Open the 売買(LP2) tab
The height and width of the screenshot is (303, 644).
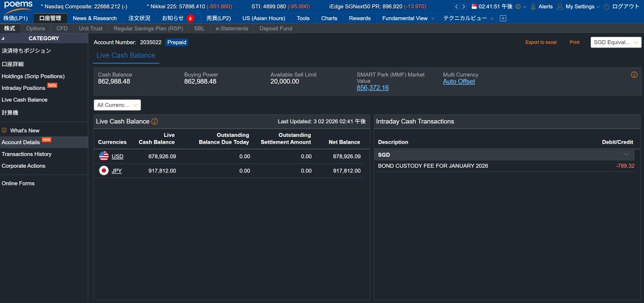click(218, 18)
